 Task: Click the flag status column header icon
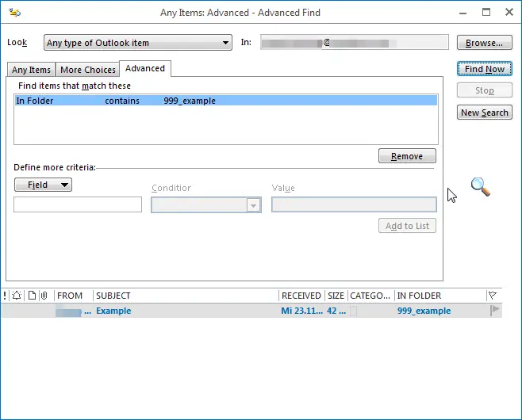click(493, 296)
